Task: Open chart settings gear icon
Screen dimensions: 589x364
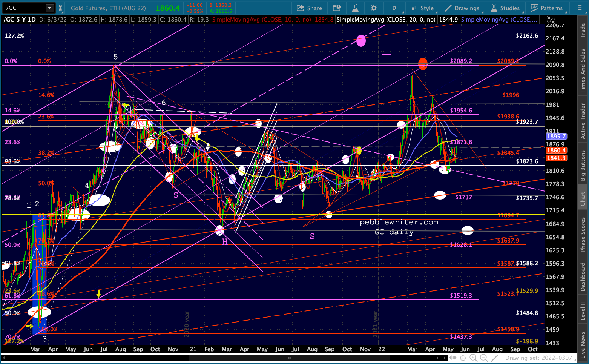Action: pos(374,8)
